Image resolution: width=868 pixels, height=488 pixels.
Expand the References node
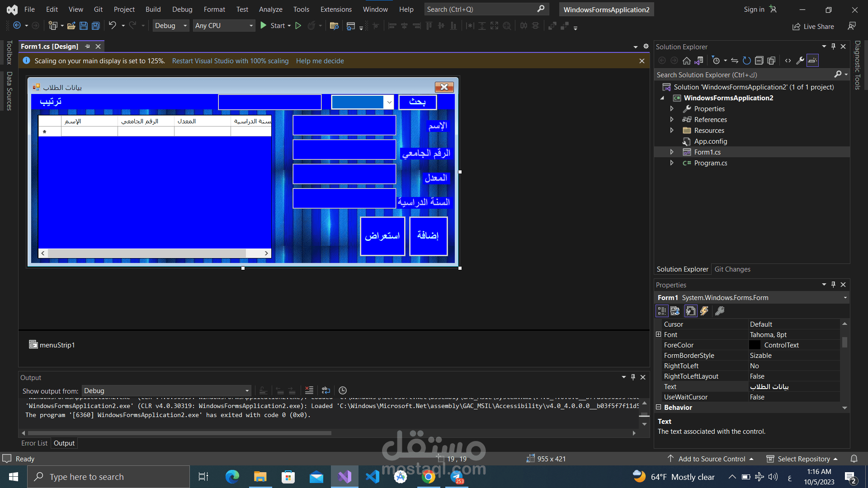click(x=672, y=120)
